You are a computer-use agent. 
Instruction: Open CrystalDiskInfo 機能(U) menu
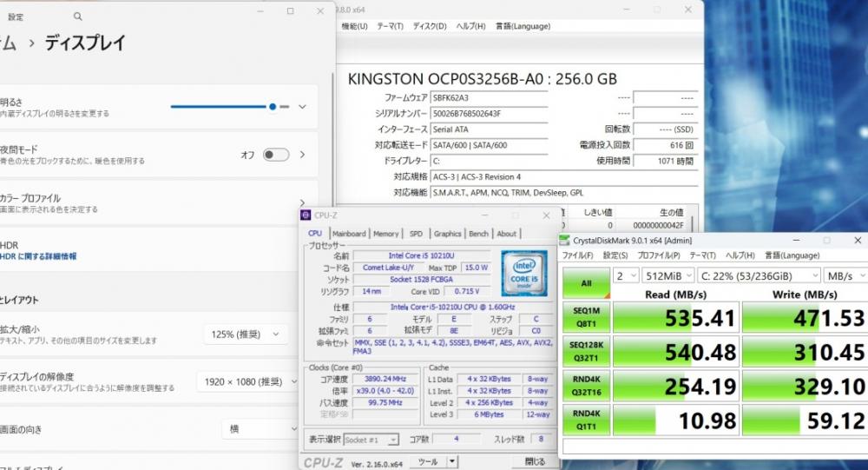tap(355, 26)
